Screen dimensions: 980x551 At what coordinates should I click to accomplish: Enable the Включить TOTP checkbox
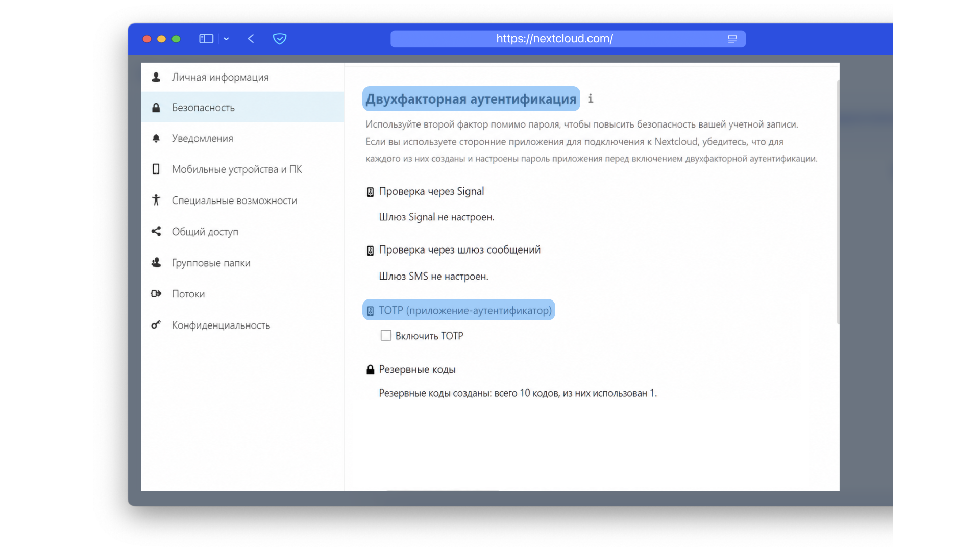[x=386, y=335]
